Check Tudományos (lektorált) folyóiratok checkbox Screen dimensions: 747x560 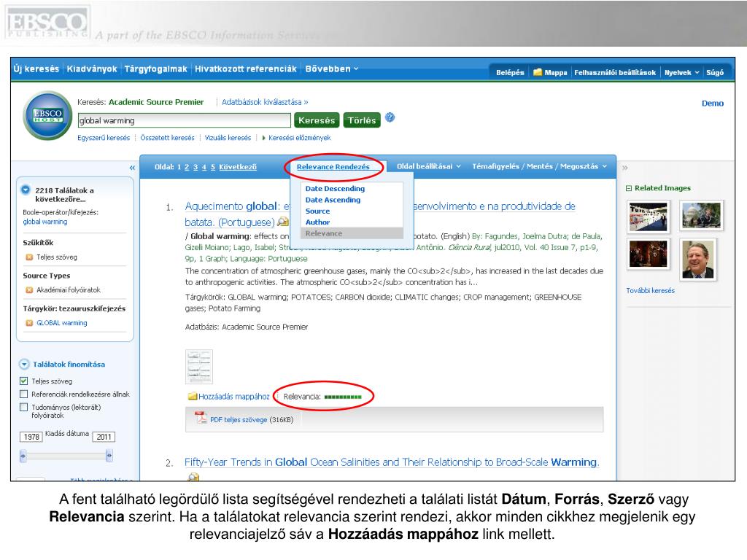[24, 407]
